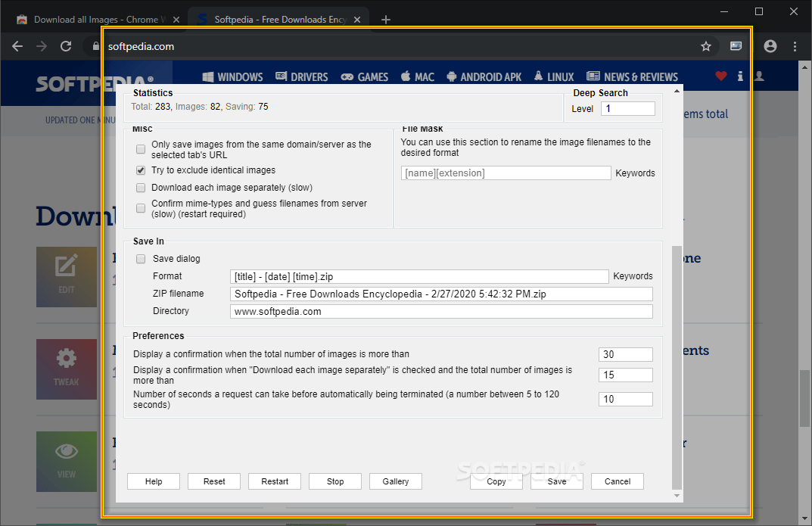Go back using the browser back arrow
Viewport: 812px width, 526px height.
pyautogui.click(x=17, y=46)
